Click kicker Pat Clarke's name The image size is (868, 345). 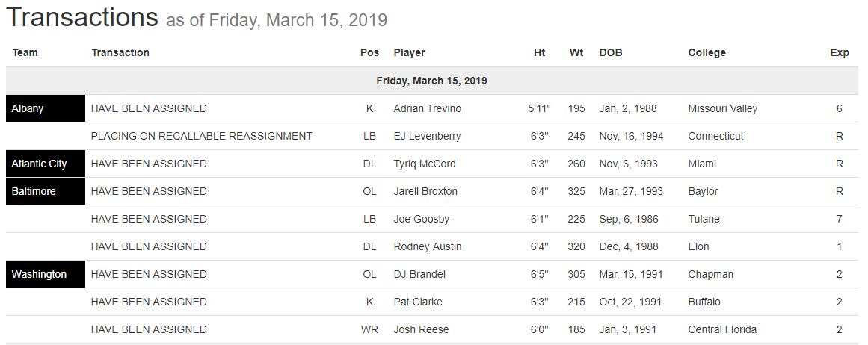(x=418, y=302)
